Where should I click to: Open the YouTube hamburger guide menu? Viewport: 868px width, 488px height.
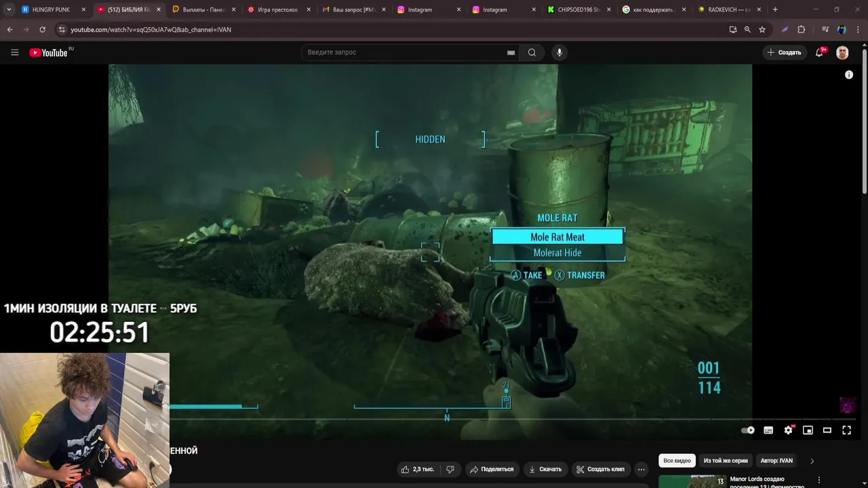point(14,52)
